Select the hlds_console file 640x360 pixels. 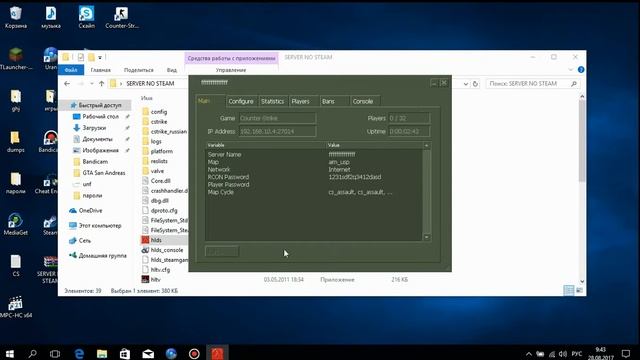tap(167, 250)
